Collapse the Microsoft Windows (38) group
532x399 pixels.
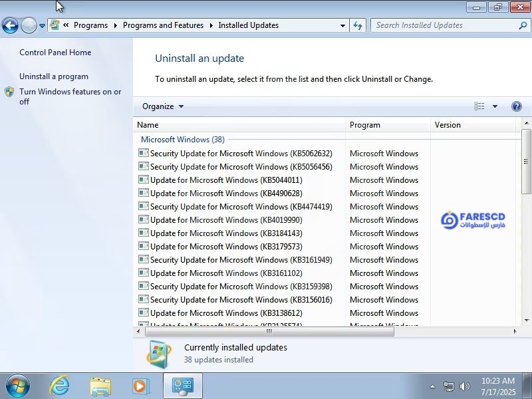(182, 140)
